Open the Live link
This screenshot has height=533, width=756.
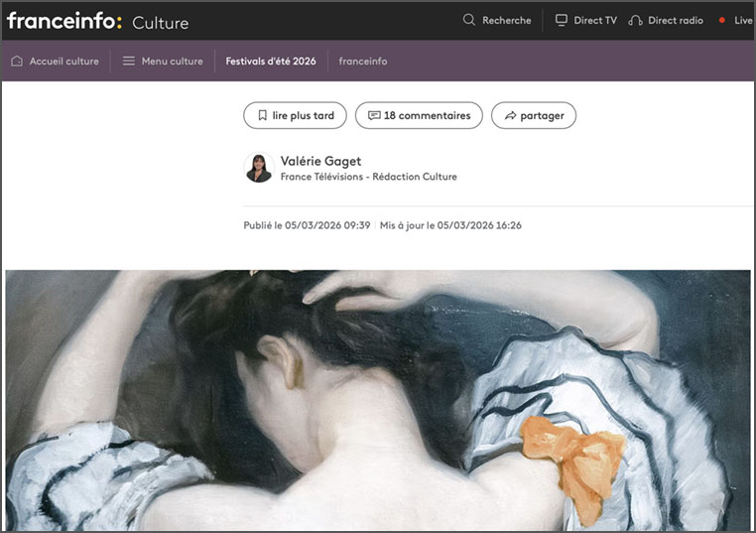[x=743, y=20]
